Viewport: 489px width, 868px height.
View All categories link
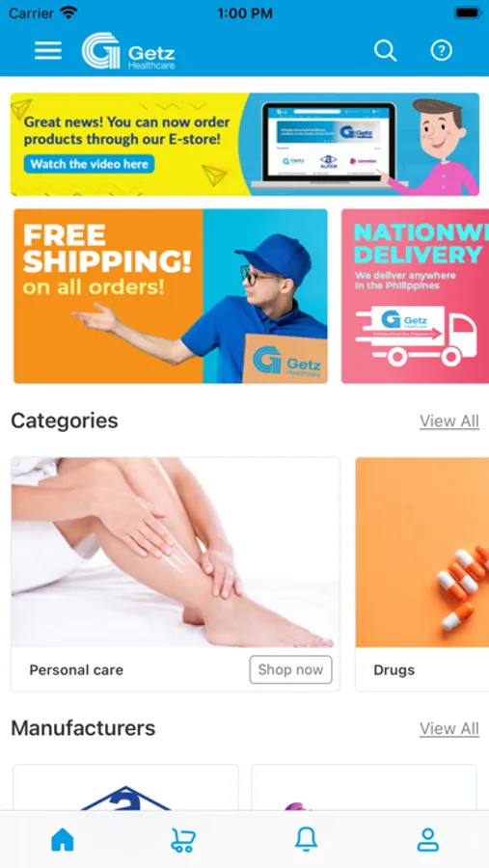pyautogui.click(x=449, y=421)
